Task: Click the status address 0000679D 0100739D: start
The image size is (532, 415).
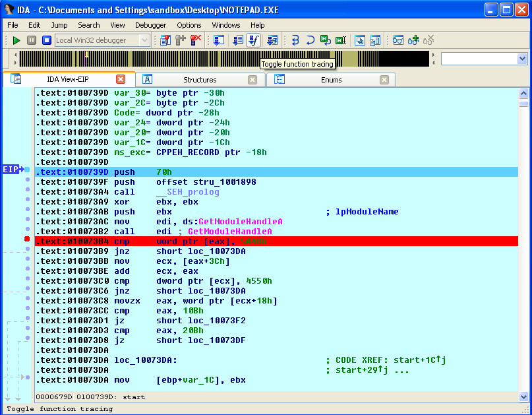Action: click(90, 397)
